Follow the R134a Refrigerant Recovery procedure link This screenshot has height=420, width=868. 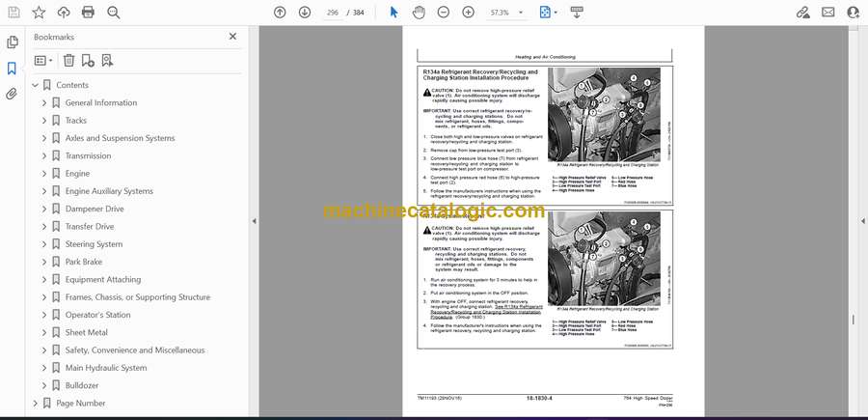(x=487, y=312)
